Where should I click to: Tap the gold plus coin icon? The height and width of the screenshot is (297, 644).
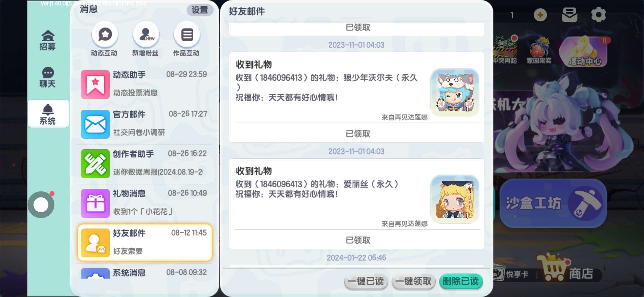[540, 15]
